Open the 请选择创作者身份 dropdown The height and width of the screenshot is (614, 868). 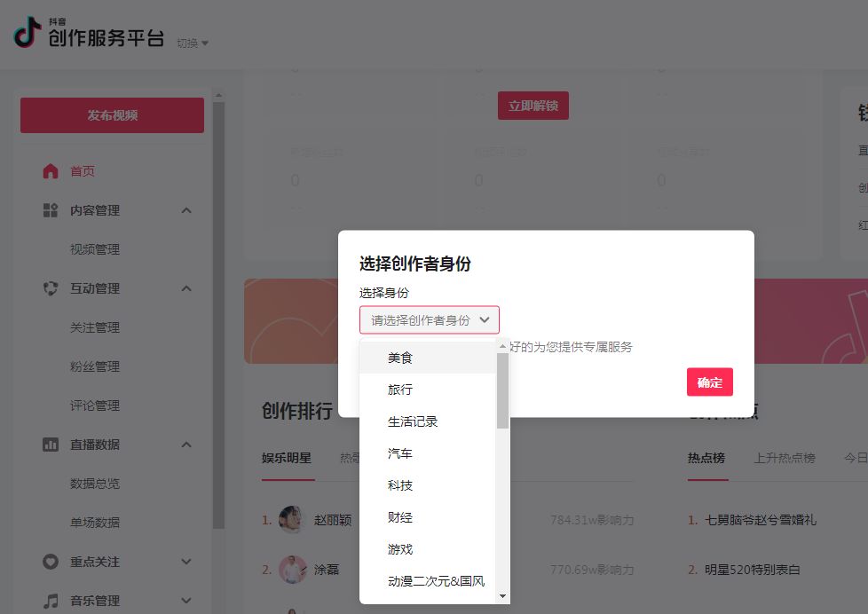coord(429,320)
